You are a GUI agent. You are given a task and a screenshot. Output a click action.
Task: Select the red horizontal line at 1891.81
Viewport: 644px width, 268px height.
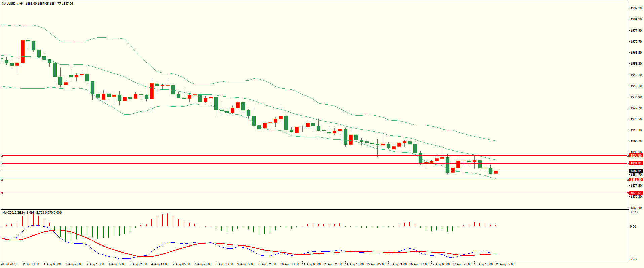pyautogui.click(x=315, y=164)
